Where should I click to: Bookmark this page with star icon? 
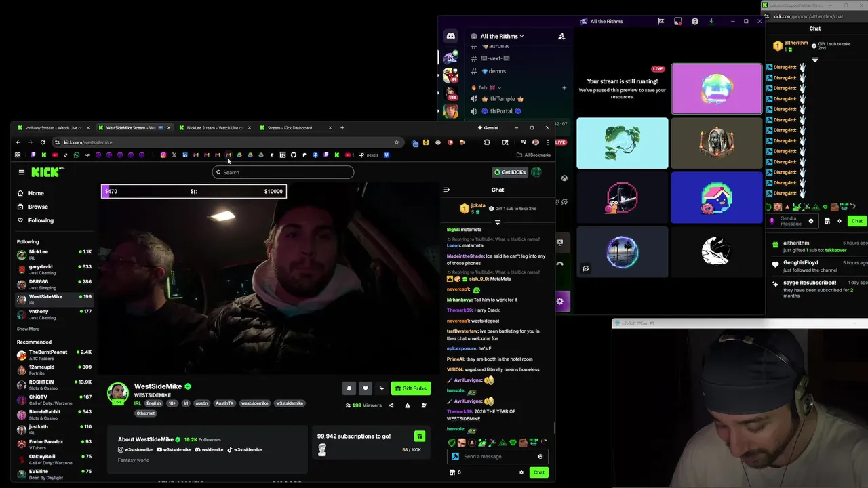point(397,142)
